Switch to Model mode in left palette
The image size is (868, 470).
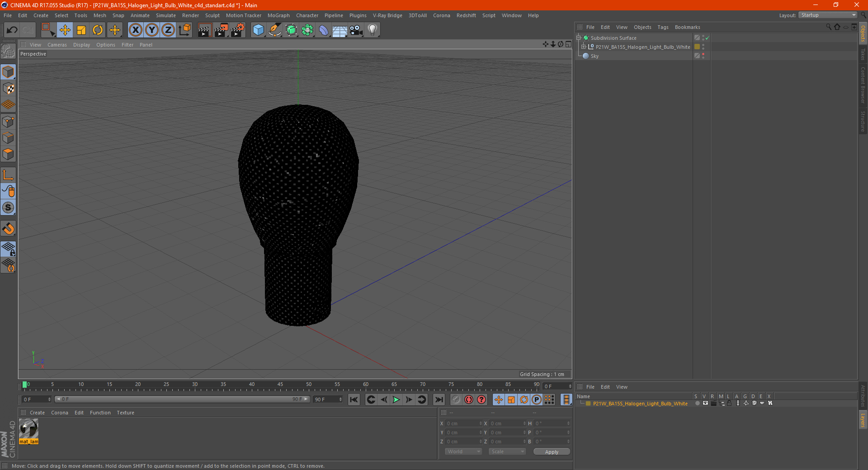[8, 72]
